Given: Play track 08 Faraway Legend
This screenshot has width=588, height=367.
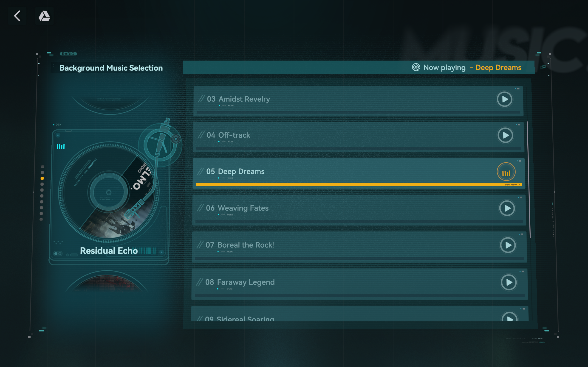Looking at the screenshot, I should coord(509,282).
